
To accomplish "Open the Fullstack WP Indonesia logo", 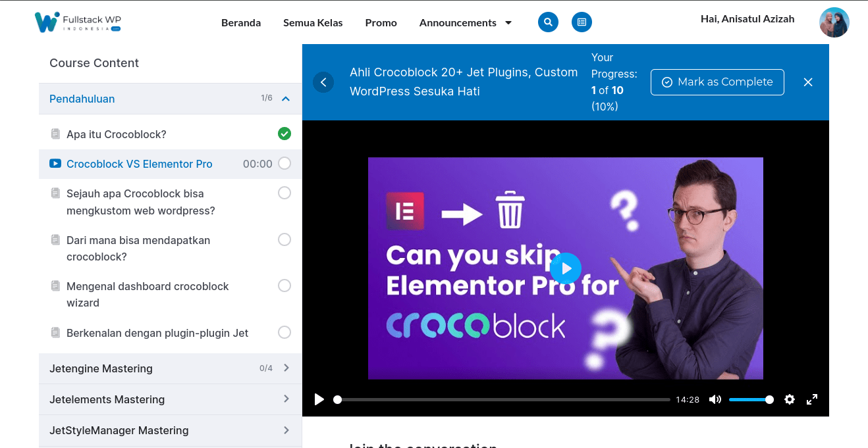I will point(78,22).
